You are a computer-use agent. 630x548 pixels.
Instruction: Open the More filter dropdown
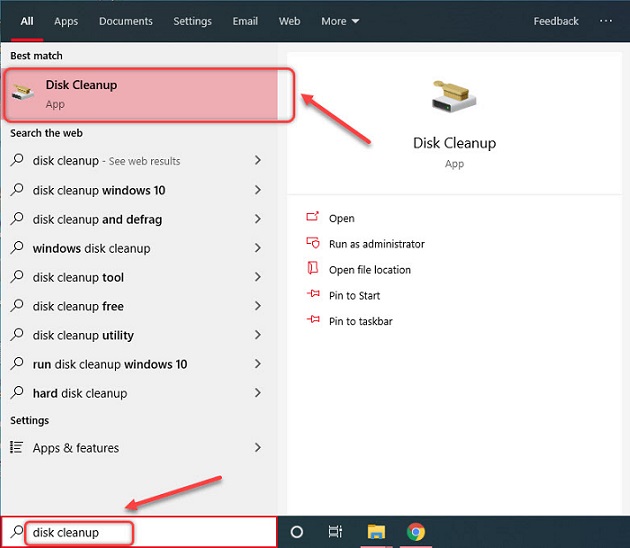340,21
